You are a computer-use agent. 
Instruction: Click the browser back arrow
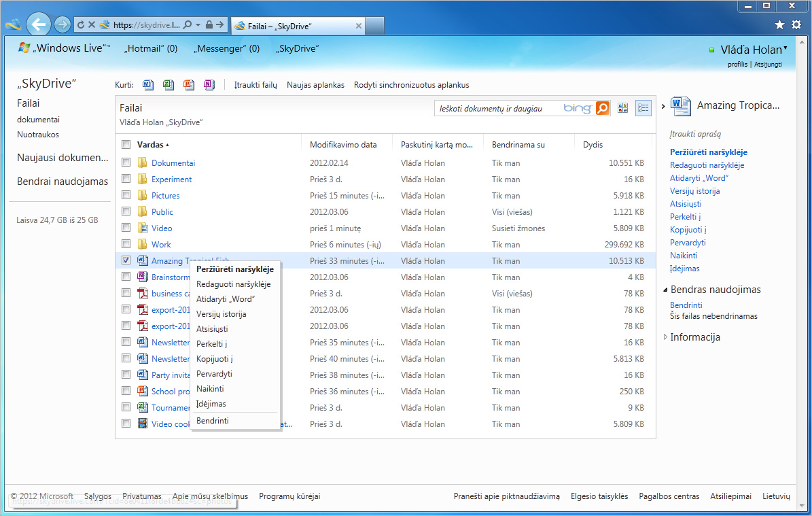pyautogui.click(x=38, y=24)
